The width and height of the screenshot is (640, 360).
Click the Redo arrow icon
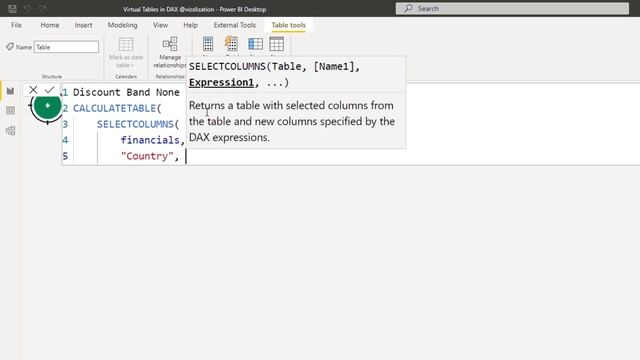click(x=42, y=9)
